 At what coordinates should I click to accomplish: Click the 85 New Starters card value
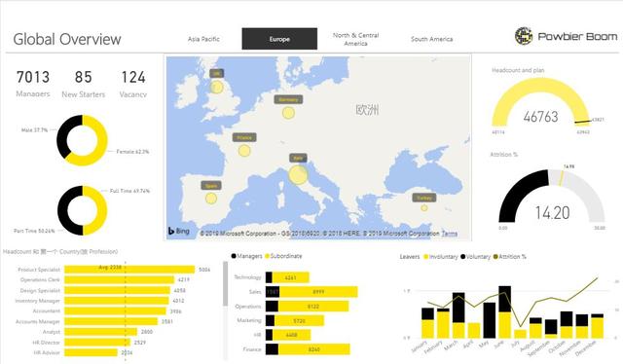coord(84,77)
